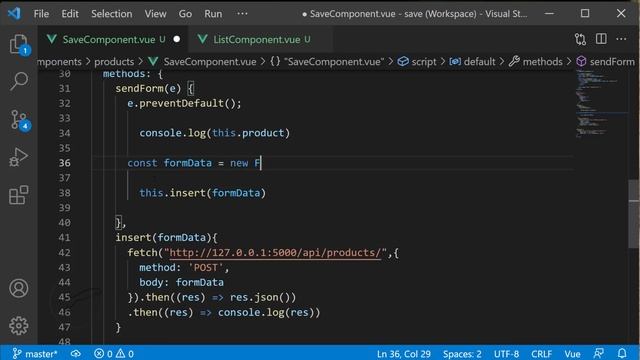This screenshot has width=640, height=360.
Task: Click '.then((res) => console.log(res))' line
Action: [x=224, y=312]
